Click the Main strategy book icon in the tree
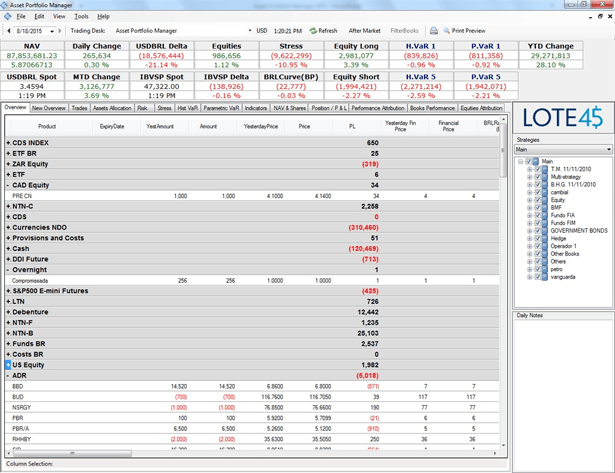The height and width of the screenshot is (473, 615). pyautogui.click(x=537, y=161)
